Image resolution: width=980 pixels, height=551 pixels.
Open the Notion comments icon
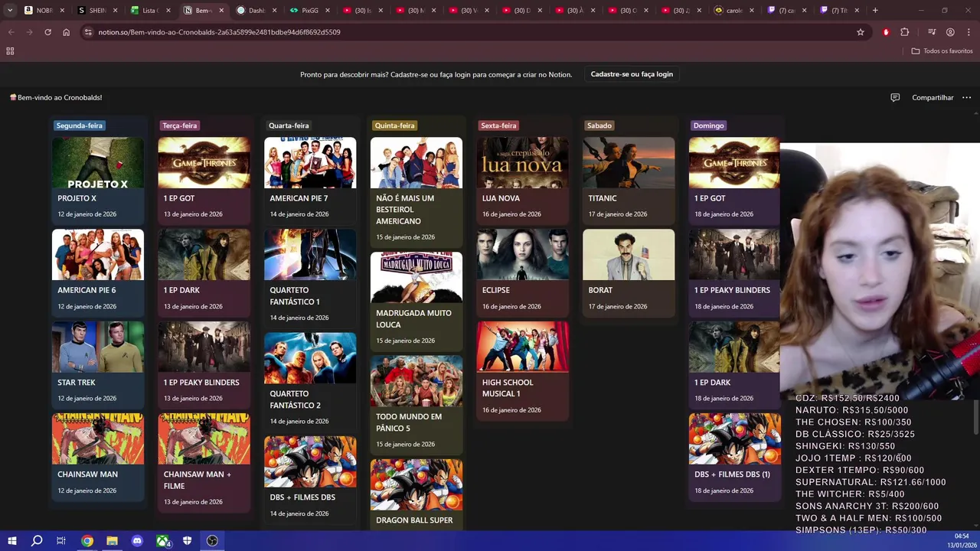(895, 98)
